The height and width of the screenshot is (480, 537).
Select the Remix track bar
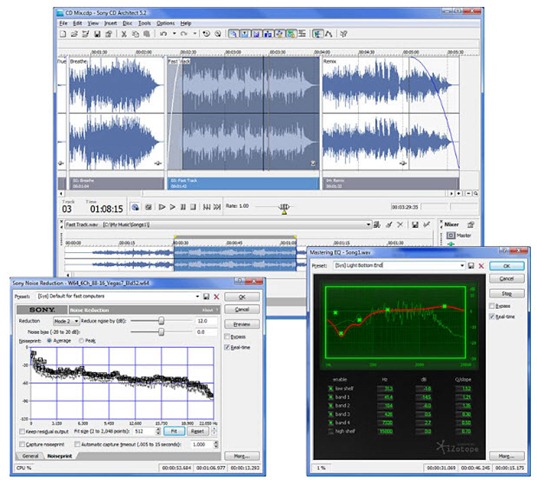coord(391,184)
